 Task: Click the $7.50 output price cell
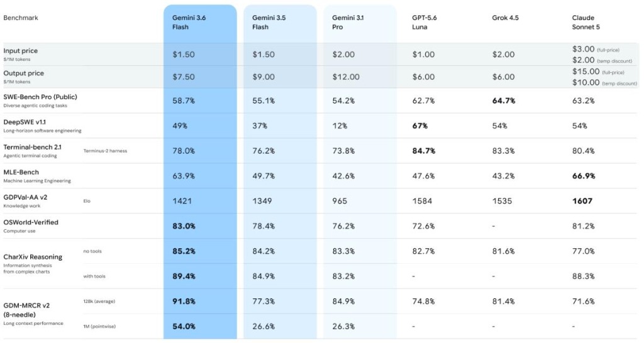pyautogui.click(x=183, y=77)
